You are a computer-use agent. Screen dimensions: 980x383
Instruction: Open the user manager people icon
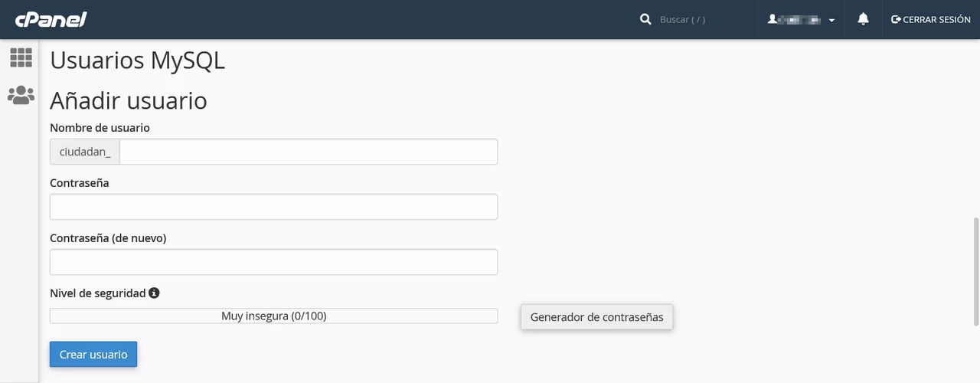pos(21,95)
